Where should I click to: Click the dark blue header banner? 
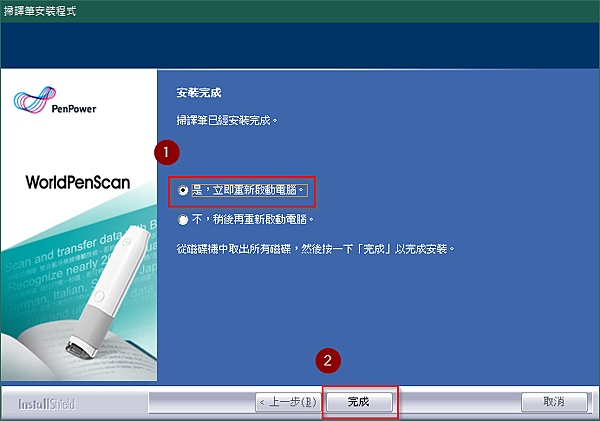[300, 45]
